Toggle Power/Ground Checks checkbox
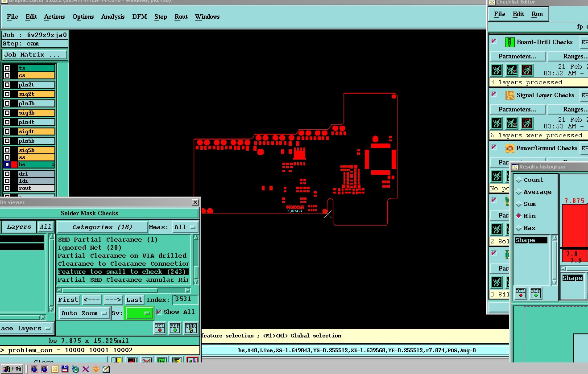Viewport: 588px width, 374px height. point(493,147)
